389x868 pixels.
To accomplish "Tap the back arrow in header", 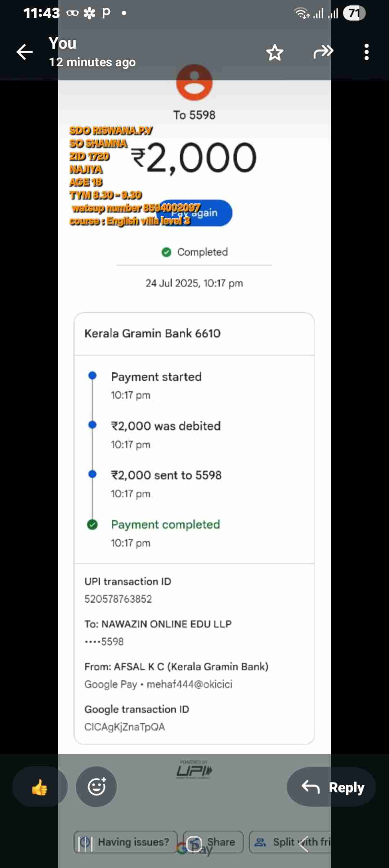I will pos(24,52).
